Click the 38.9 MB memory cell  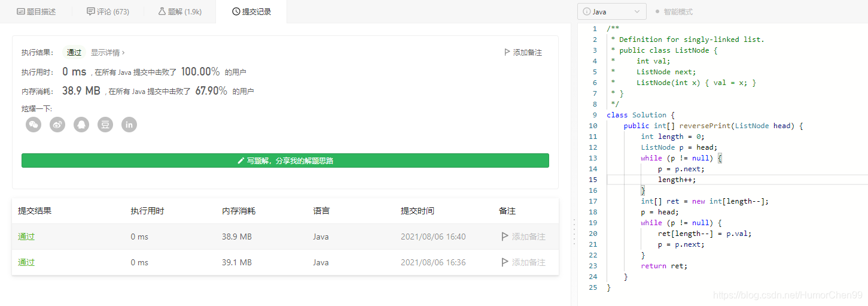tap(237, 237)
